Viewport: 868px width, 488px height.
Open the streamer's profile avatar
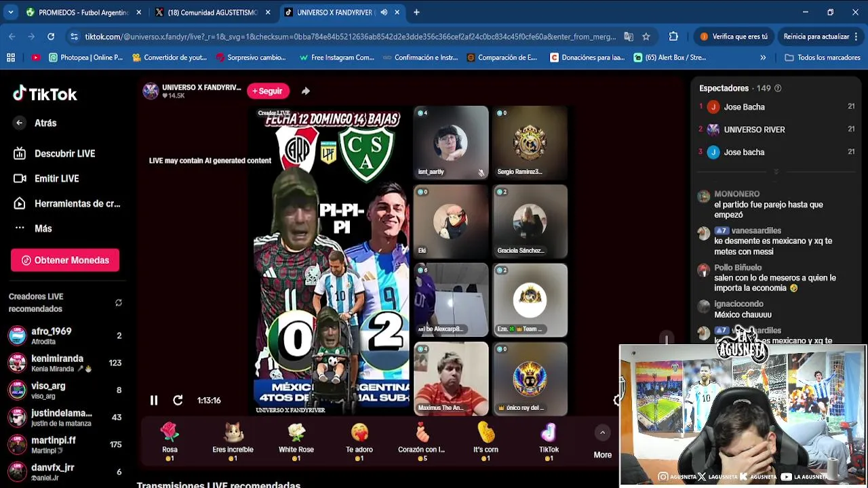click(151, 91)
